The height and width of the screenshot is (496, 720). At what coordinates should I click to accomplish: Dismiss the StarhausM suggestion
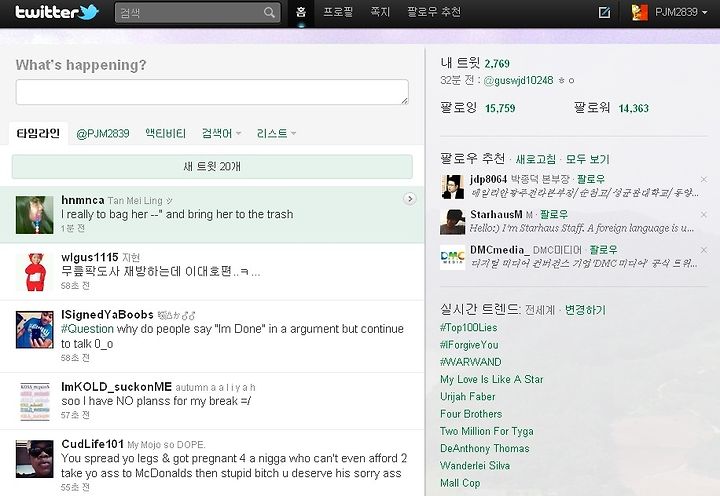[703, 214]
